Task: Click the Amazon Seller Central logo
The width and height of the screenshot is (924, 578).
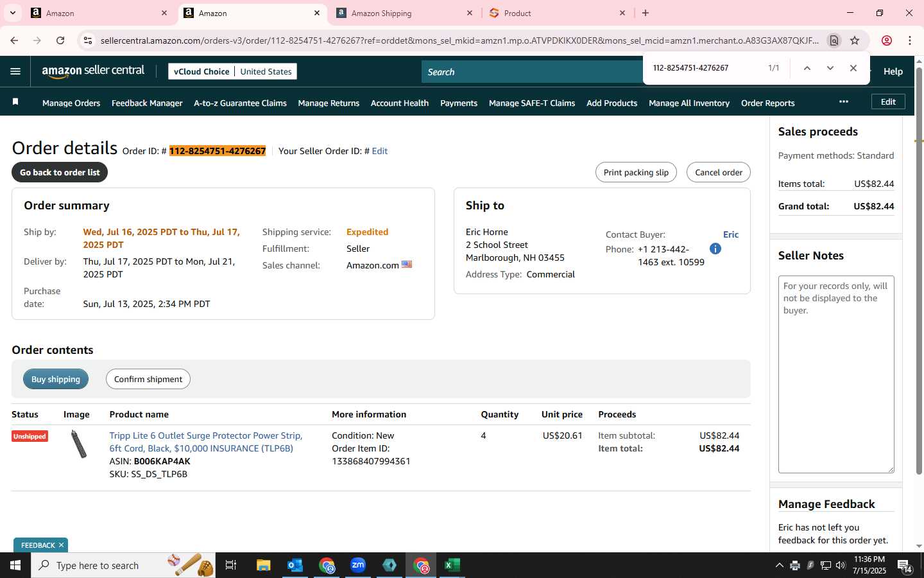Action: tap(93, 71)
